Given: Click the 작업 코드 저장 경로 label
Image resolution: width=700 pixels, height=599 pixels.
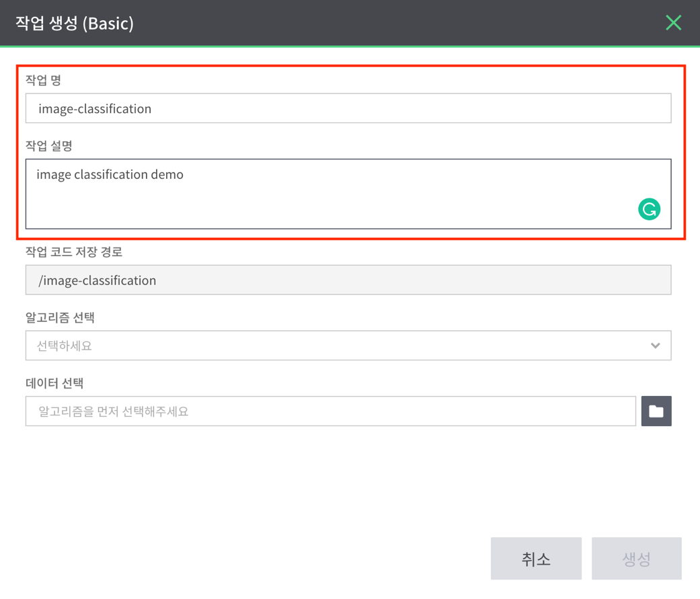Looking at the screenshot, I should click(74, 251).
